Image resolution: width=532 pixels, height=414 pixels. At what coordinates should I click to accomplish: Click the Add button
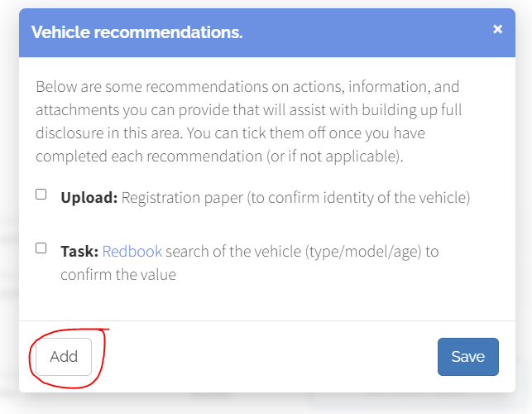point(64,357)
